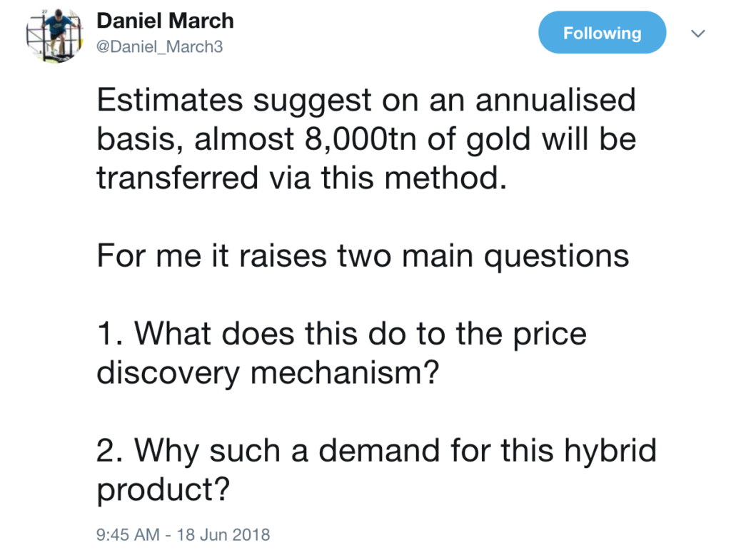This screenshot has width=731, height=560.
Task: Open the 9:45 AM tweet timestamp
Action: [x=128, y=534]
